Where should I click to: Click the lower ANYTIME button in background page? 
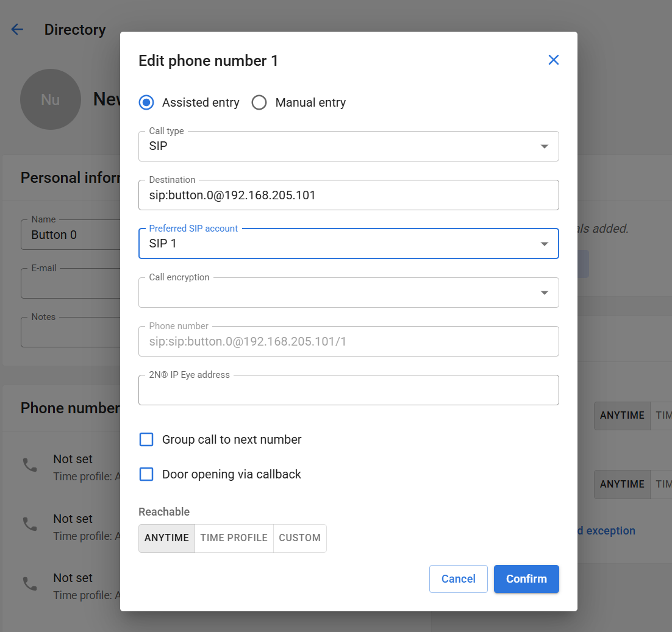point(622,485)
